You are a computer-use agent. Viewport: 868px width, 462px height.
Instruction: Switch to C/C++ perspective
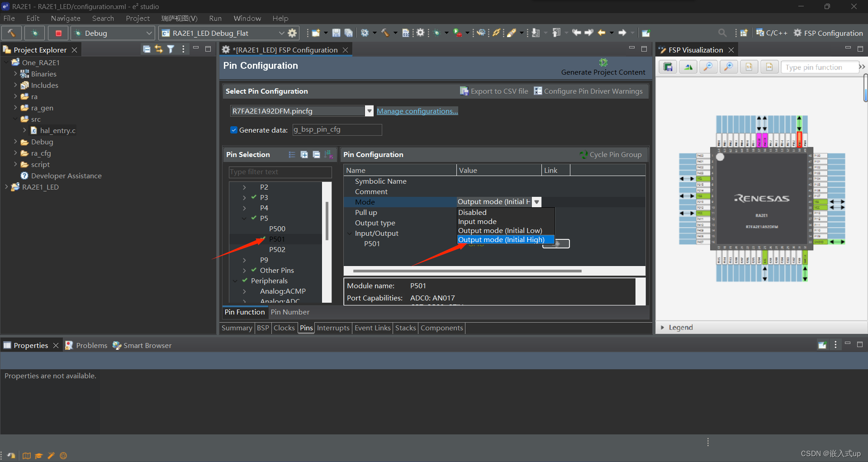772,33
